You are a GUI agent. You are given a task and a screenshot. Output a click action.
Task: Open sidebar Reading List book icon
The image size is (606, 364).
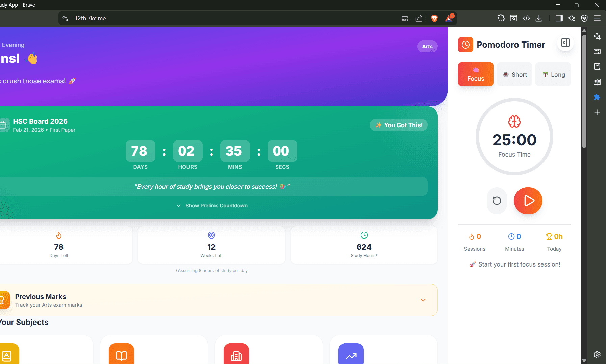point(597,82)
